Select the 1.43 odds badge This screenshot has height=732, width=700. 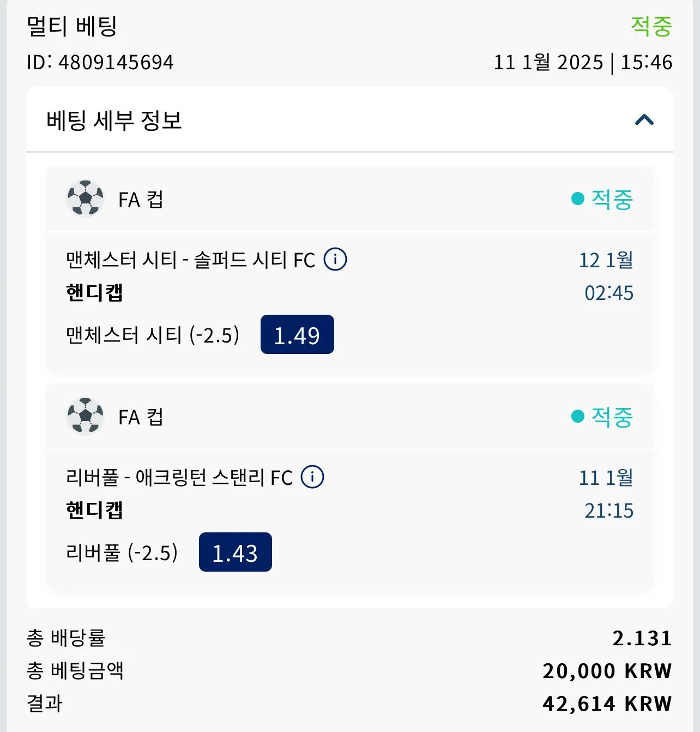pyautogui.click(x=236, y=552)
